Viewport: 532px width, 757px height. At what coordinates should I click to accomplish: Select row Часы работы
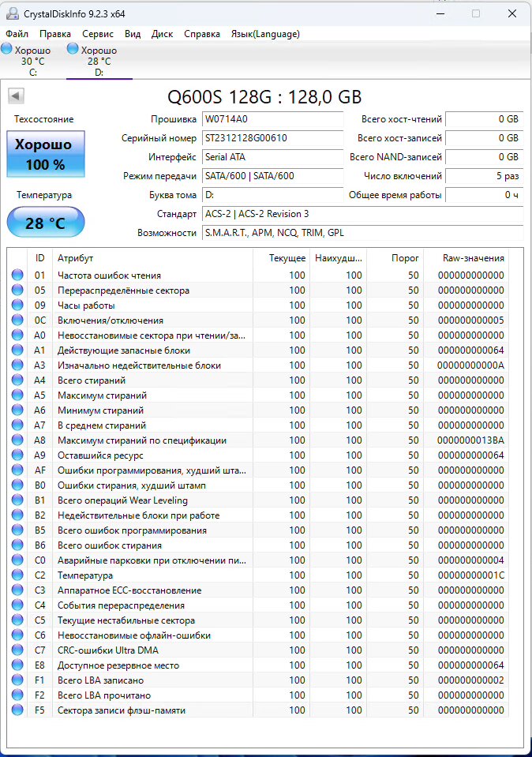click(x=258, y=305)
